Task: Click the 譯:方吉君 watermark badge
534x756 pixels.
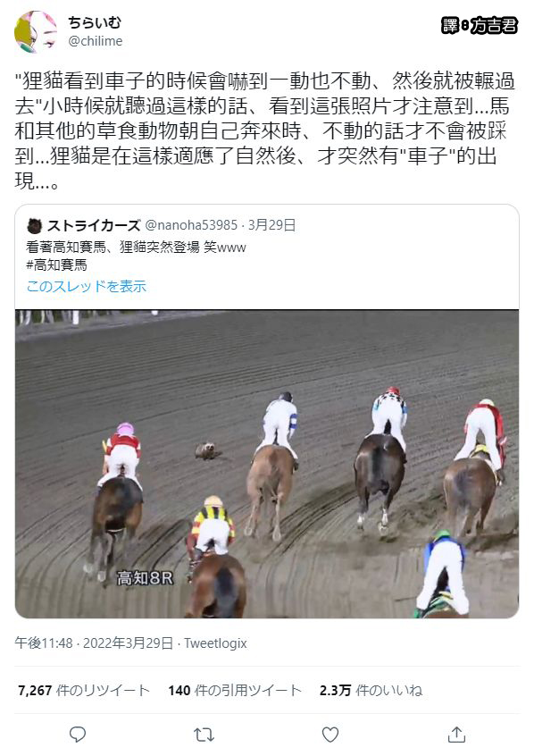Action: [x=480, y=25]
